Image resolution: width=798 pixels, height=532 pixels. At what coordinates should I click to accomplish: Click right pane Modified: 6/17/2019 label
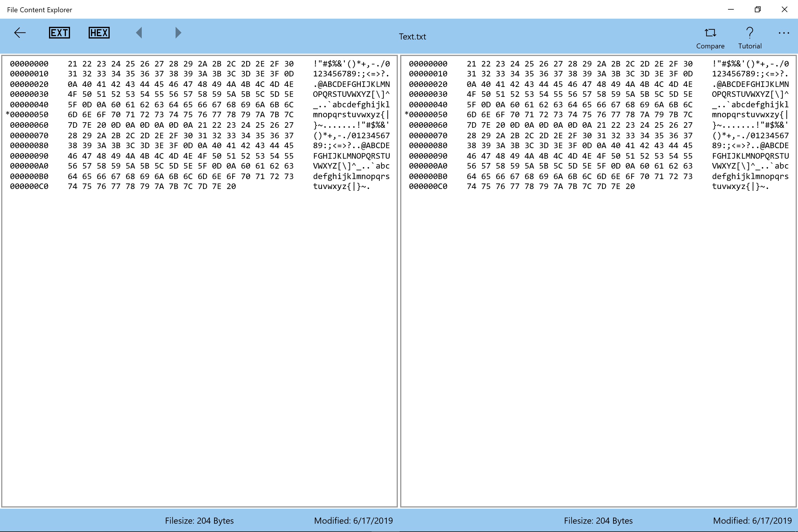click(x=752, y=520)
